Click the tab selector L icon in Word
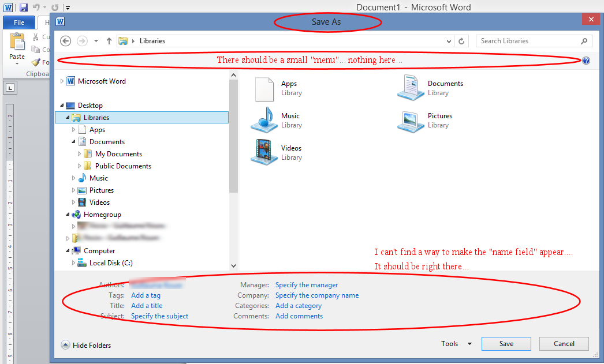Screen dimensions: 604x364 pyautogui.click(x=10, y=88)
